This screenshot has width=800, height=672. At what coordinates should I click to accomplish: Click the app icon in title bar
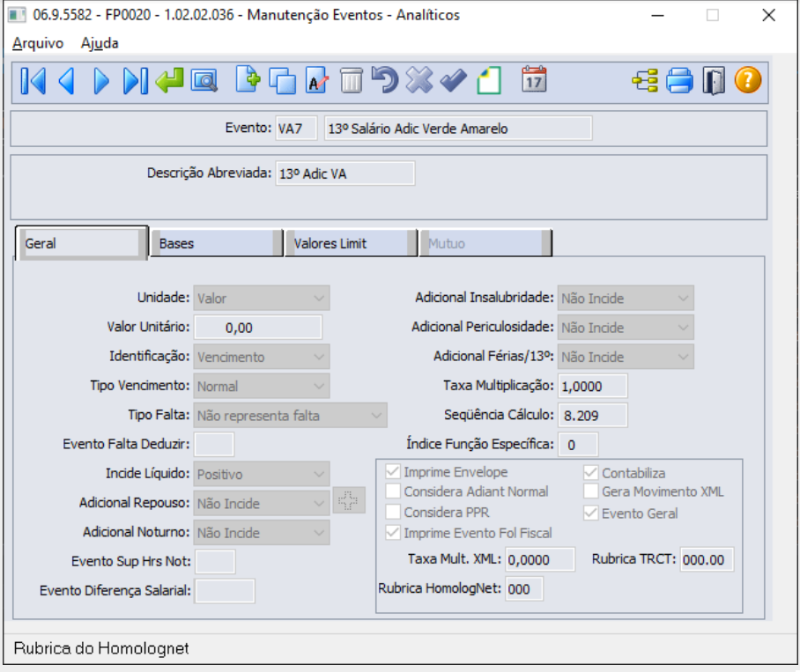click(x=17, y=15)
